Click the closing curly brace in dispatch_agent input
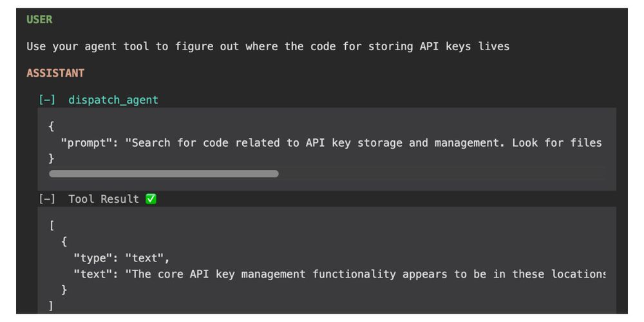This screenshot has height=322, width=644. click(x=52, y=158)
